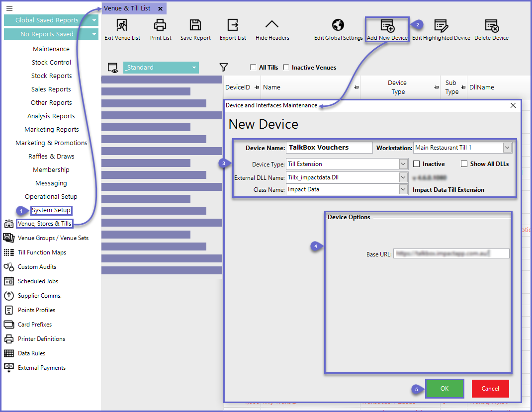The image size is (532, 412).
Task: Enable the Show All DLLs checkbox
Action: click(x=464, y=164)
